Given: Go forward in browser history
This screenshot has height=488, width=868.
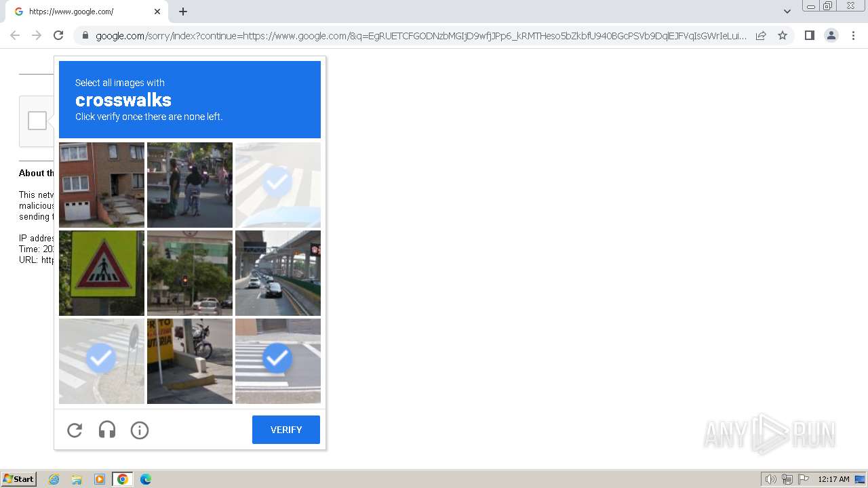Looking at the screenshot, I should tap(37, 35).
